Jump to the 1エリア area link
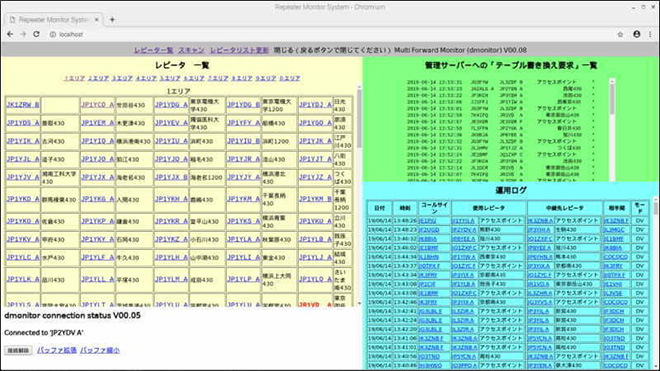This screenshot has width=660, height=371. 75,78
